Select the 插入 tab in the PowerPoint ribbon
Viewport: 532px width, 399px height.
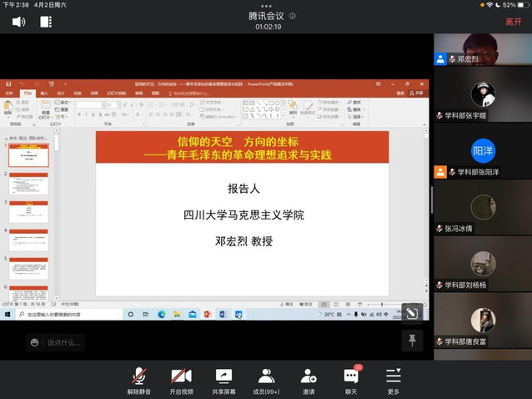click(x=44, y=93)
